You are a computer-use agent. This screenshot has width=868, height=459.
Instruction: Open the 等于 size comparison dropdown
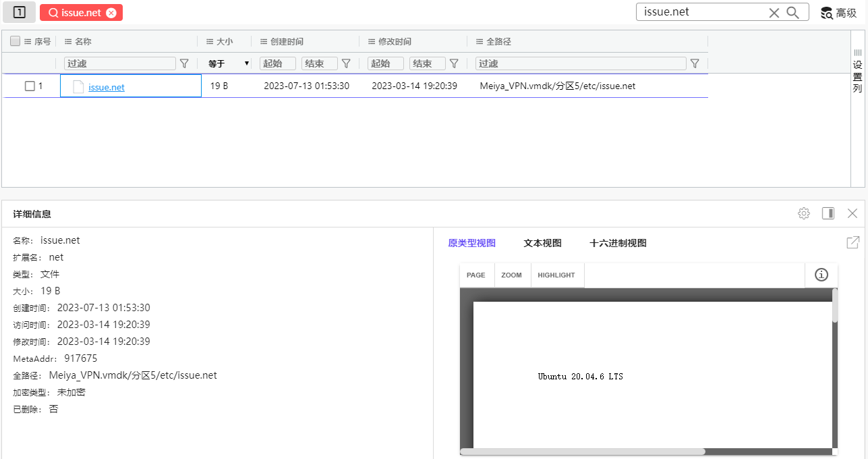click(229, 63)
